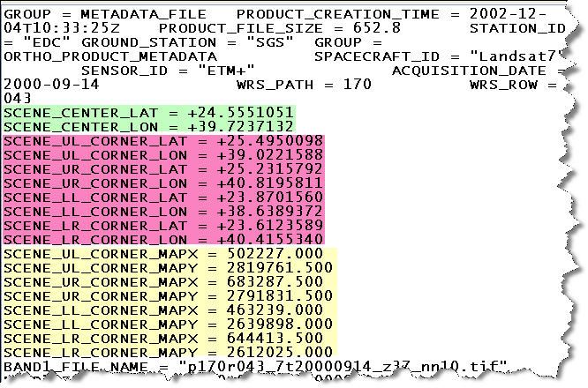Screen dimensions: 588x388
Task: Click the SCENE_LR_CORNER_MAPX = 644413.500 line
Action: tap(163, 339)
